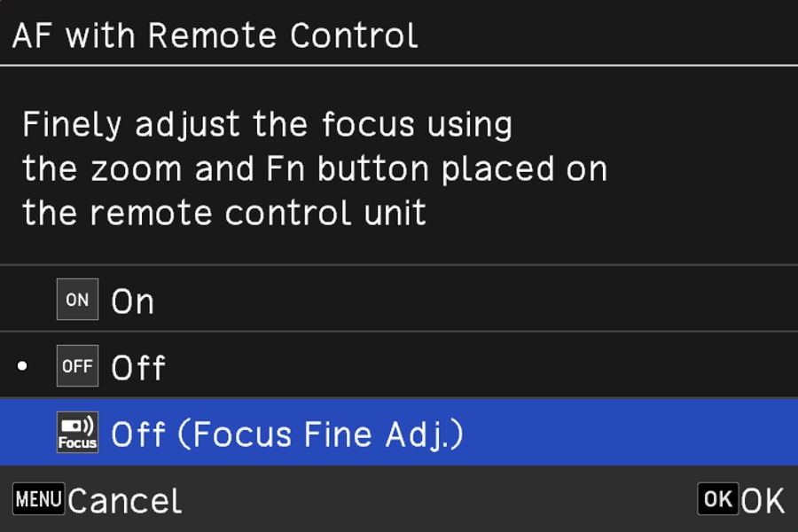Select the "On" option text

(133, 301)
